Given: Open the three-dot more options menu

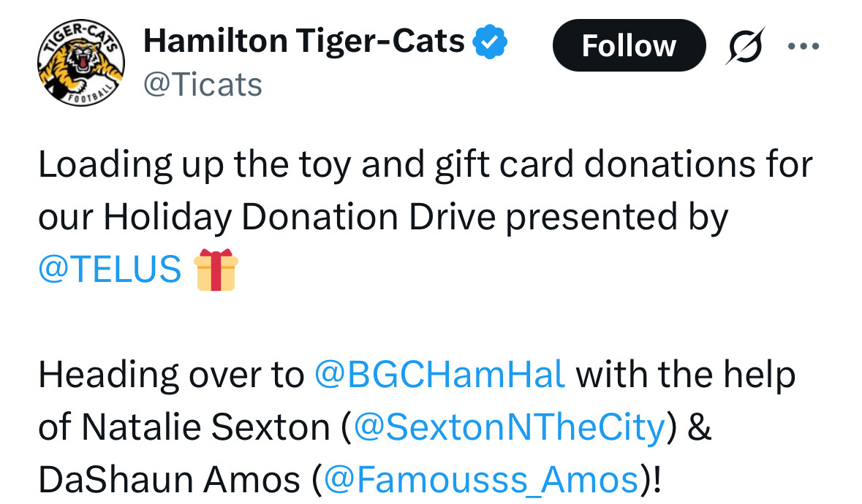Looking at the screenshot, I should (804, 47).
